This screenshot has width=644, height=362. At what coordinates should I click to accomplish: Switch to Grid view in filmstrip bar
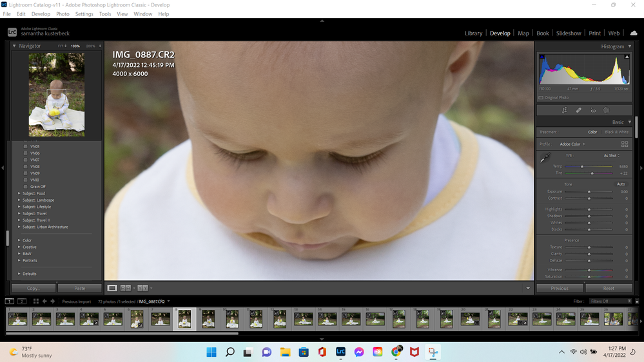coord(35,301)
